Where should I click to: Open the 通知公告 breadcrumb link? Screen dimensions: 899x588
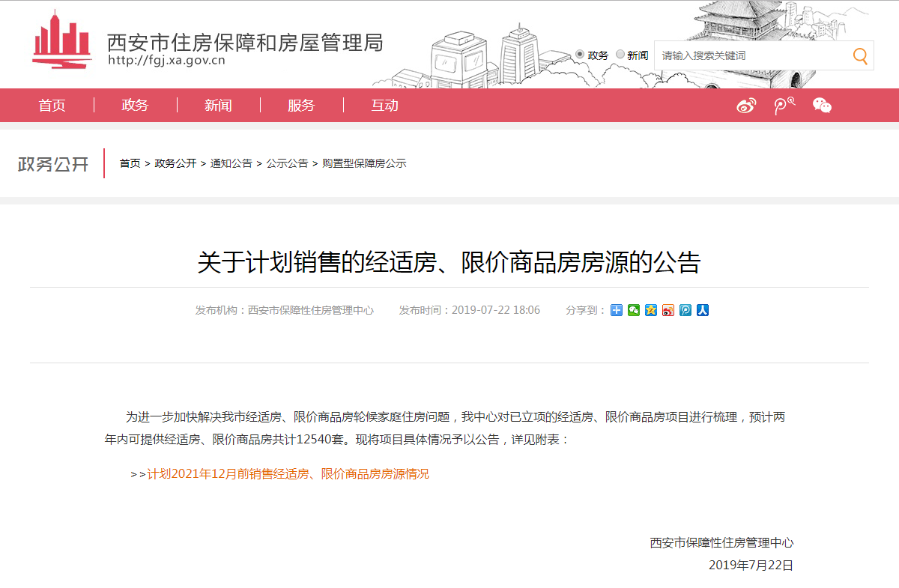231,163
